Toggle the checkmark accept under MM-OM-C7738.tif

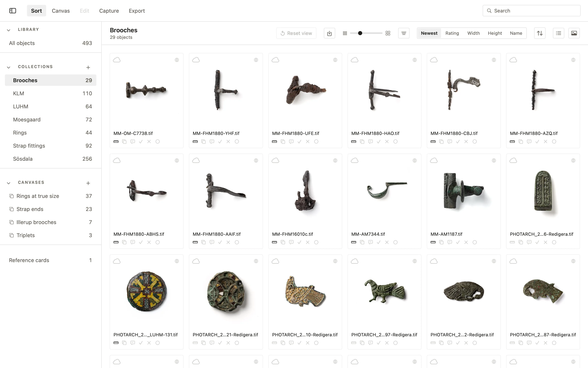coord(141,142)
